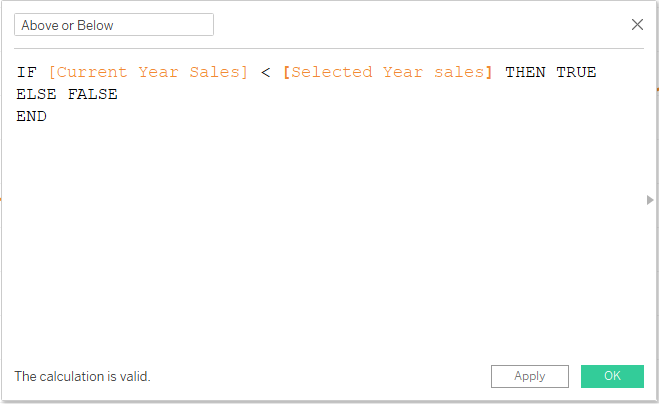Click the 'Above or Below' name field
The width and height of the screenshot is (659, 404).
pos(113,25)
